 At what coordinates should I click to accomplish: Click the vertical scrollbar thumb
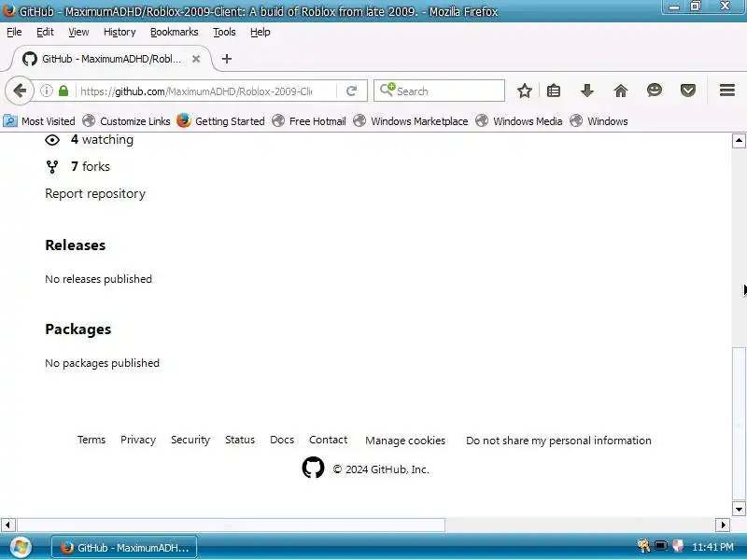pos(739,422)
